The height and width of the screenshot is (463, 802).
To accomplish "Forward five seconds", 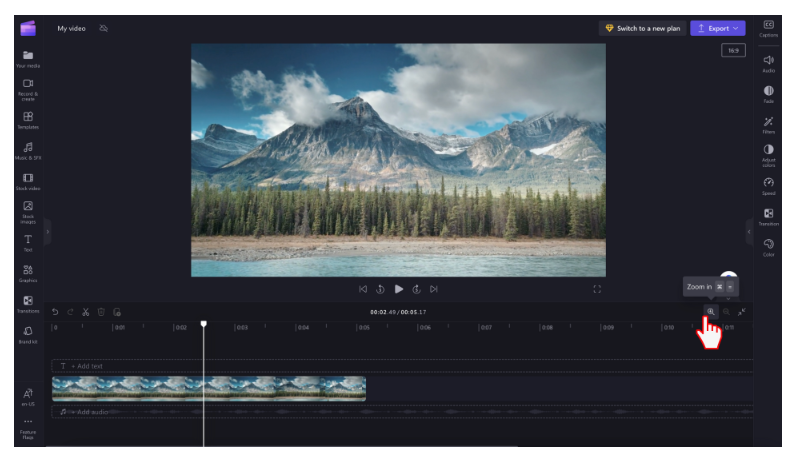I will tap(416, 289).
